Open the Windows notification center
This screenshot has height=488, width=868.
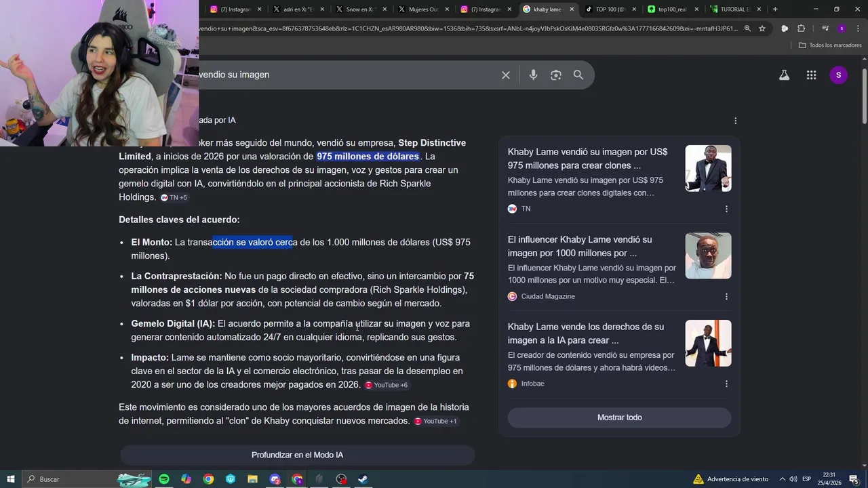854,479
